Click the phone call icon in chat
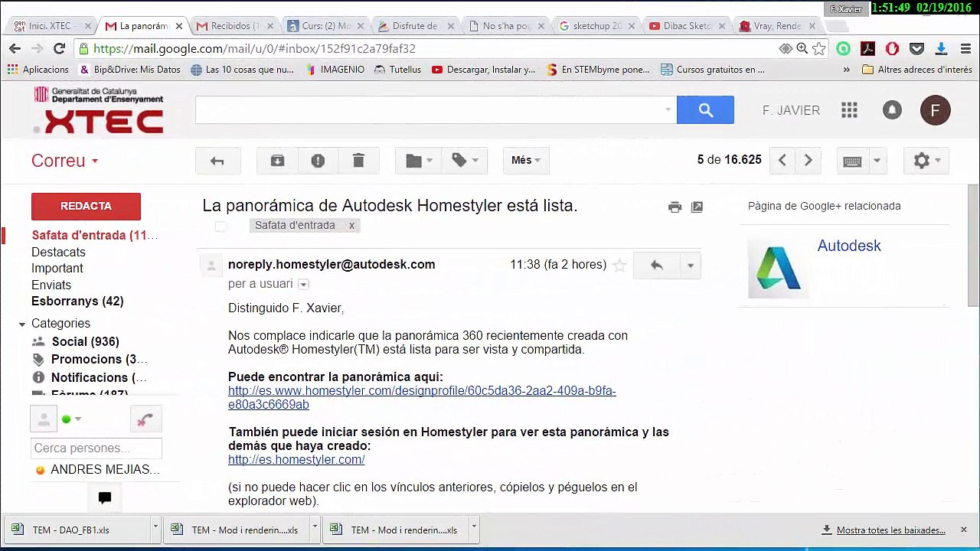980x551 pixels. click(x=145, y=419)
